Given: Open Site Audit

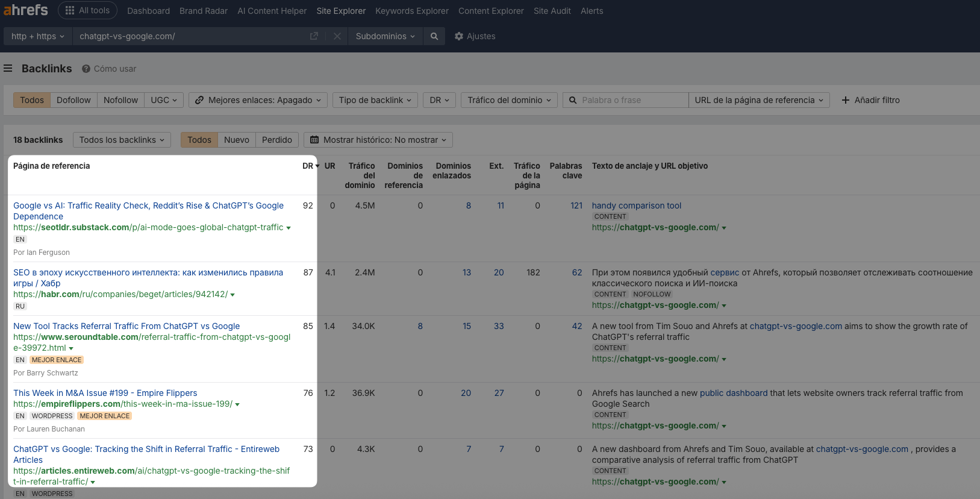Looking at the screenshot, I should 552,11.
